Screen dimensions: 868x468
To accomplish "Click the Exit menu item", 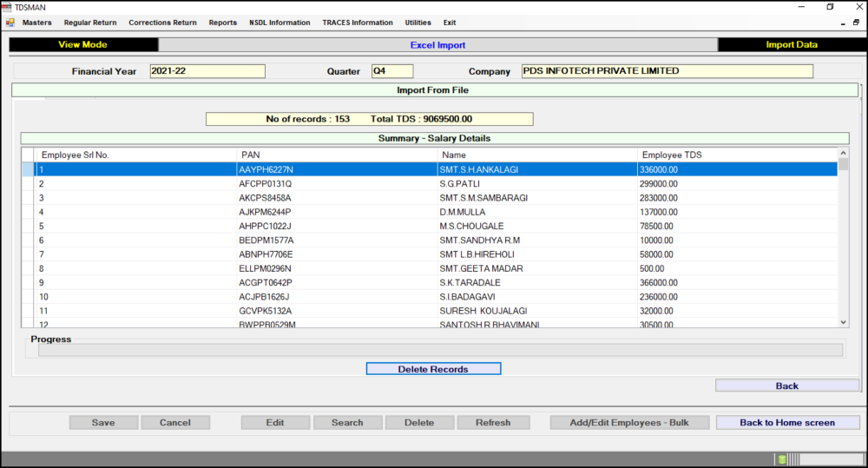I will pos(450,23).
